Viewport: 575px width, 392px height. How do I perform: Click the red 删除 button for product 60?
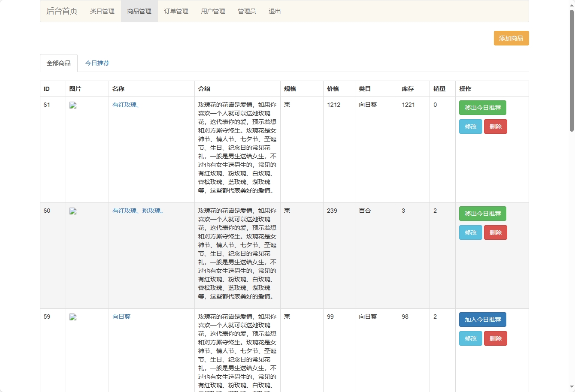pos(495,232)
